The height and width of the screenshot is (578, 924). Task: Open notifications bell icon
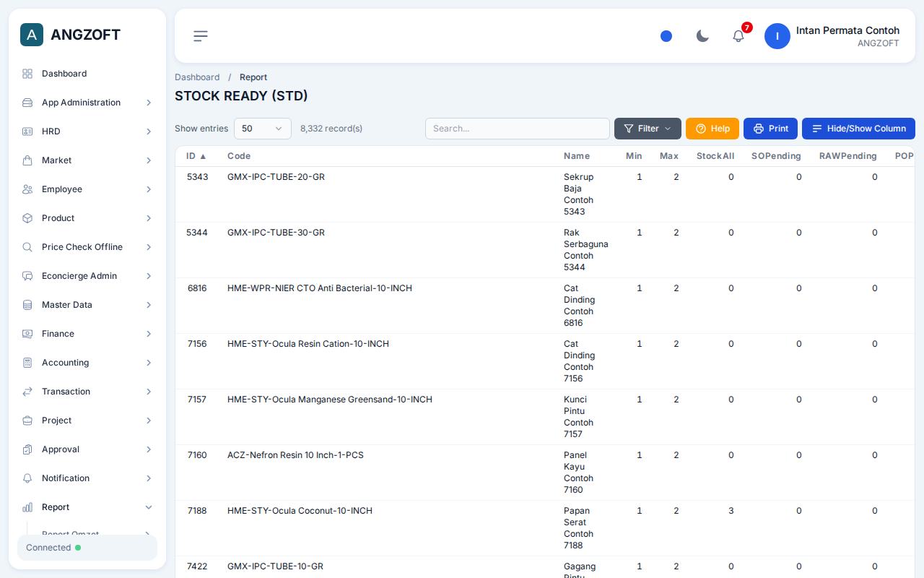[738, 36]
